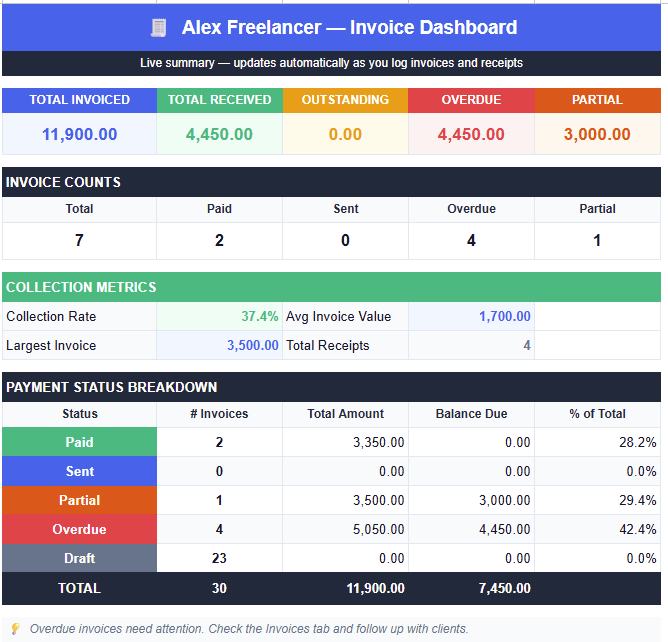Screen dimensions: 668x642
Task: Click the '% of Total' column header
Action: (597, 414)
